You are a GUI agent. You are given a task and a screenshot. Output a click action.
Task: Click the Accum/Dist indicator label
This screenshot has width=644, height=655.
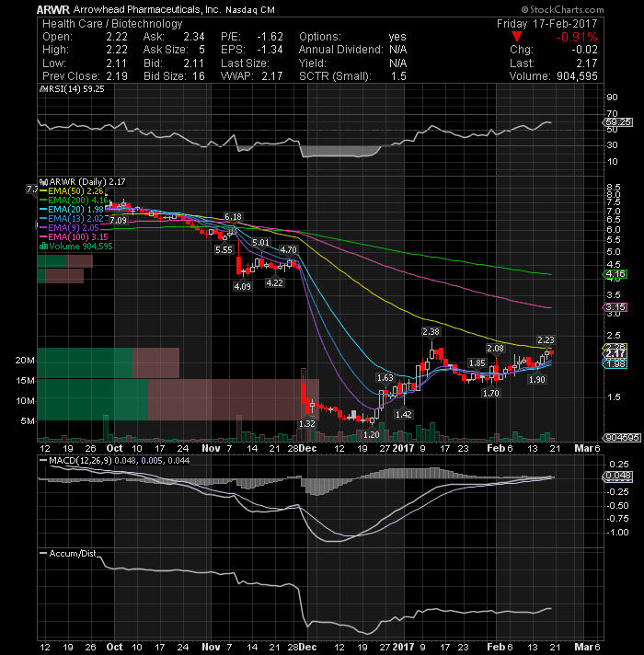coord(73,554)
